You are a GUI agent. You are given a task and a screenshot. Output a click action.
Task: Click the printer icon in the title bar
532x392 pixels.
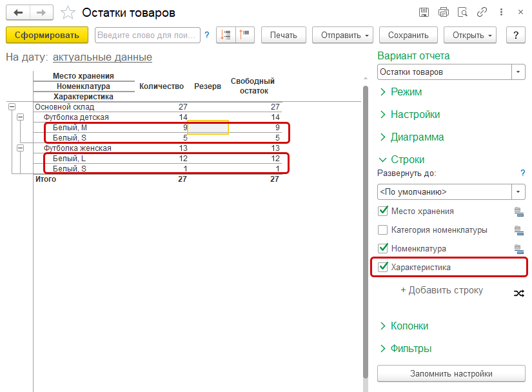pyautogui.click(x=444, y=12)
